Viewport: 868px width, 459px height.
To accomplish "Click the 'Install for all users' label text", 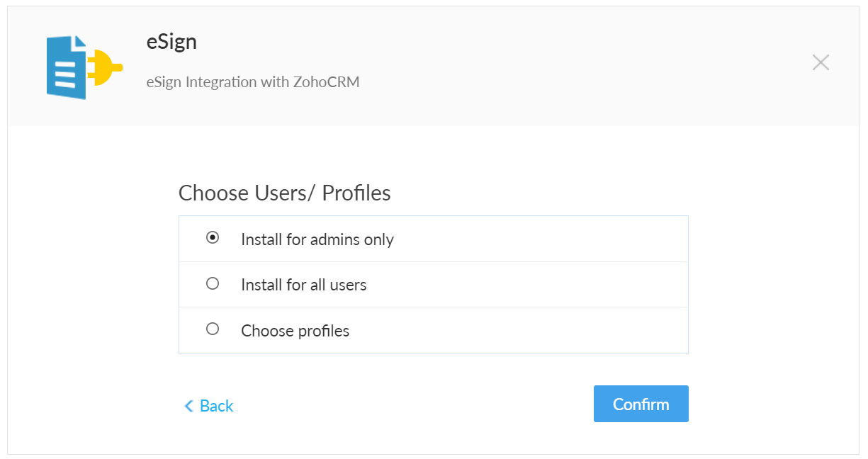I will coord(303,285).
